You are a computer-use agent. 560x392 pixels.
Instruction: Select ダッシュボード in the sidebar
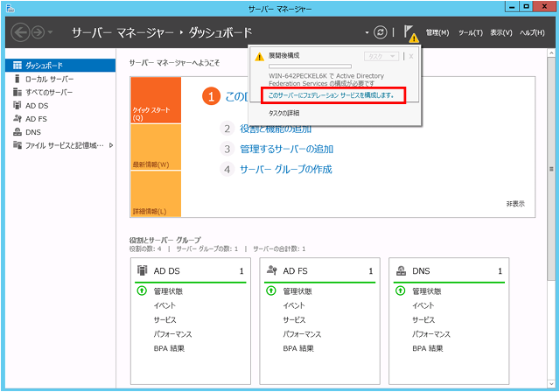(60, 66)
